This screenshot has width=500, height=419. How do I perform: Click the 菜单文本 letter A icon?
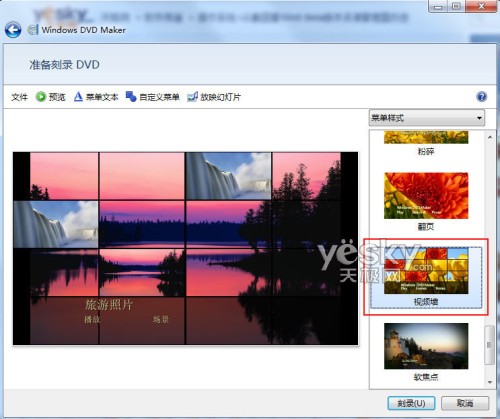pos(78,97)
